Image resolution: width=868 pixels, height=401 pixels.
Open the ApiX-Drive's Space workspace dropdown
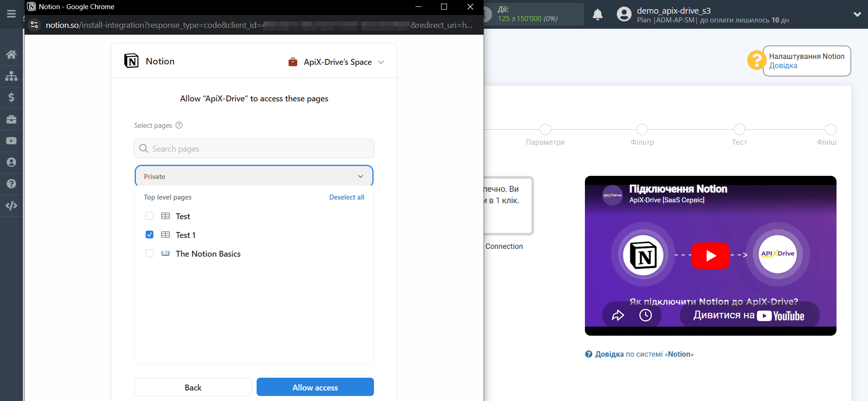tap(336, 62)
